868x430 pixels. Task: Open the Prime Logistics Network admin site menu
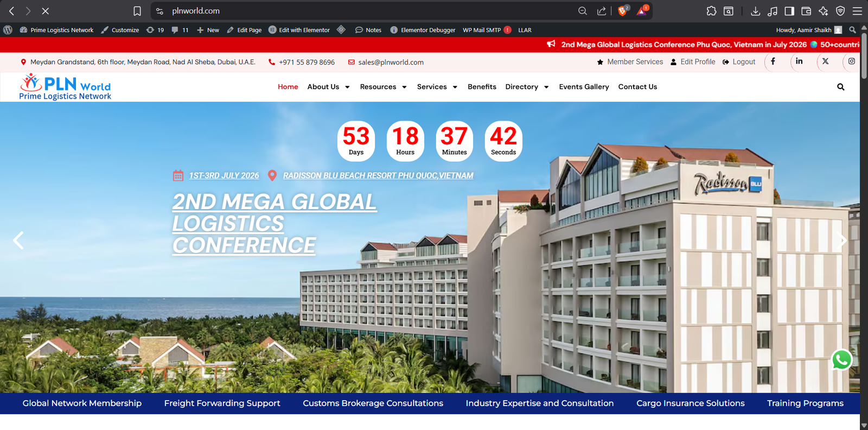pyautogui.click(x=56, y=30)
